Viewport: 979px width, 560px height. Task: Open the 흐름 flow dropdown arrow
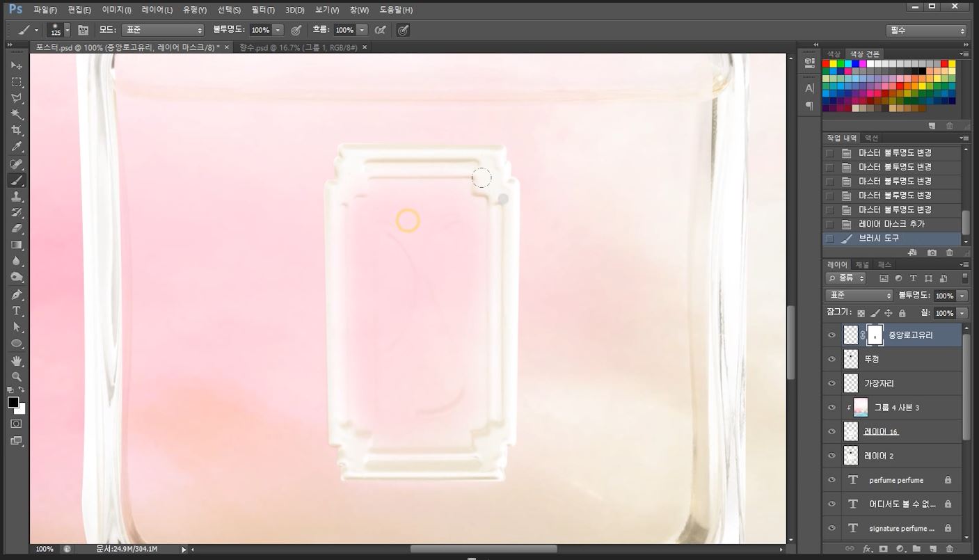click(x=362, y=30)
